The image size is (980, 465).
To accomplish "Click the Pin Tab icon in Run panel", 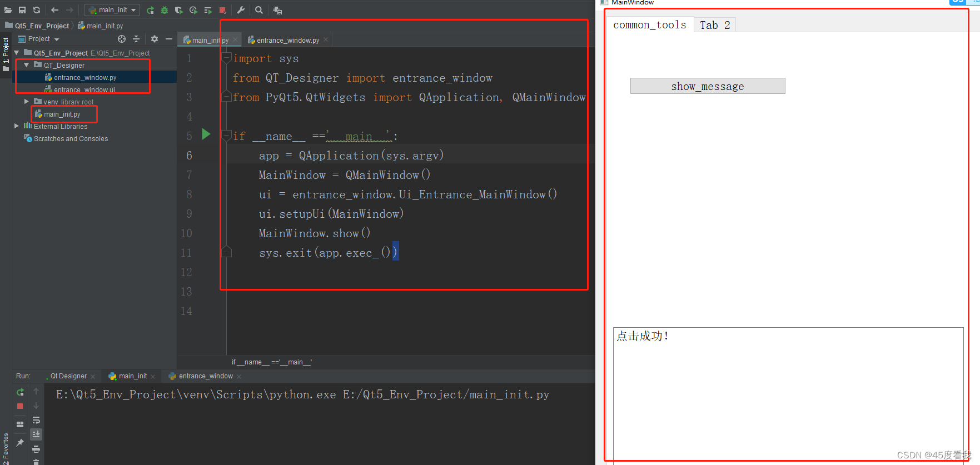I will tap(20, 442).
